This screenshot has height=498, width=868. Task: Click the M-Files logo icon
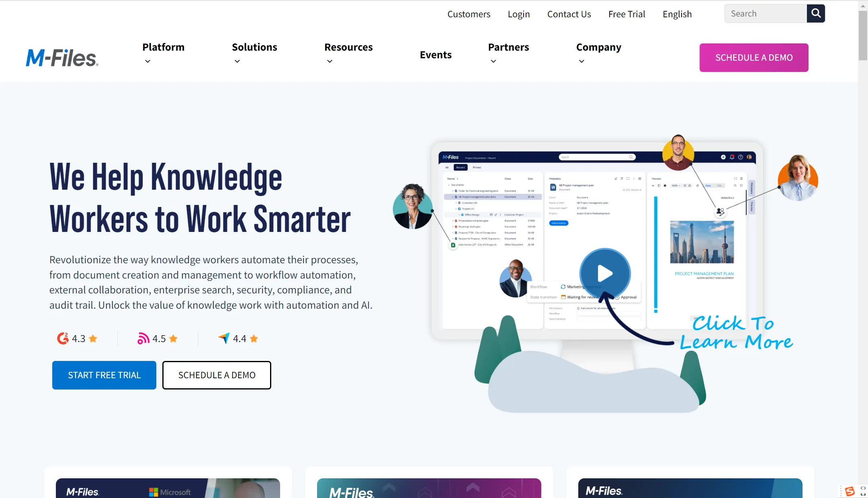pyautogui.click(x=62, y=57)
